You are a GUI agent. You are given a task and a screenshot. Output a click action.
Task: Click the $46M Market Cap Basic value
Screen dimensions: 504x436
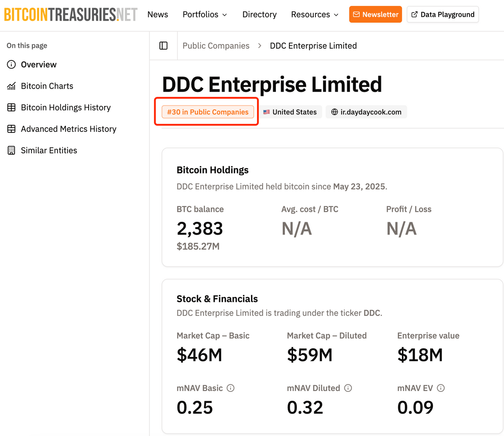(x=199, y=355)
